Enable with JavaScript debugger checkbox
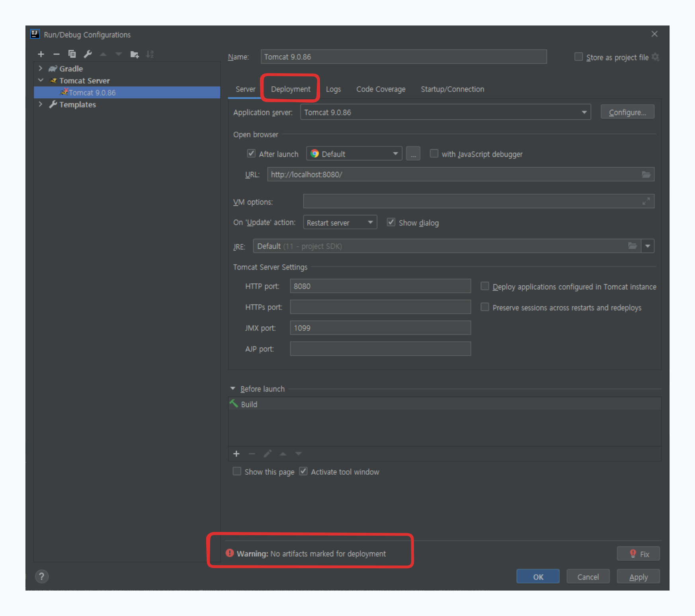Screen dimensions: 695x616 click(434, 154)
